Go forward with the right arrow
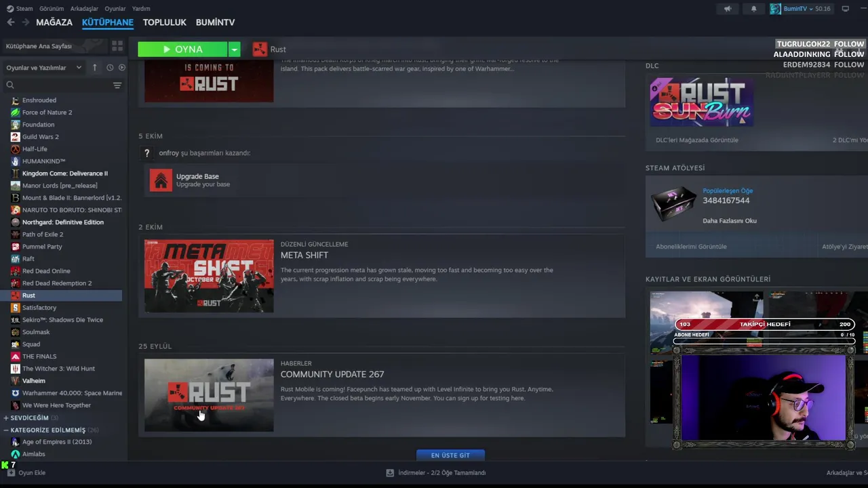Image resolution: width=868 pixels, height=488 pixels. pyautogui.click(x=25, y=22)
